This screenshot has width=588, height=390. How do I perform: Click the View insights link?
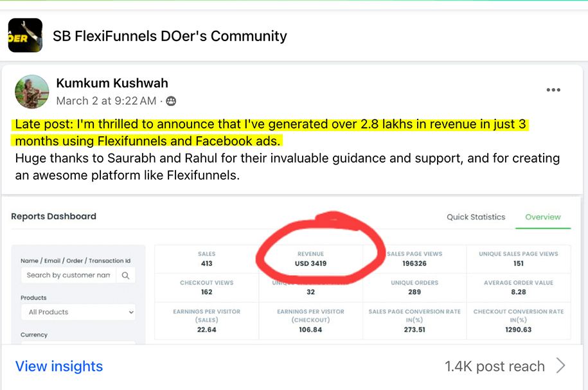click(59, 366)
